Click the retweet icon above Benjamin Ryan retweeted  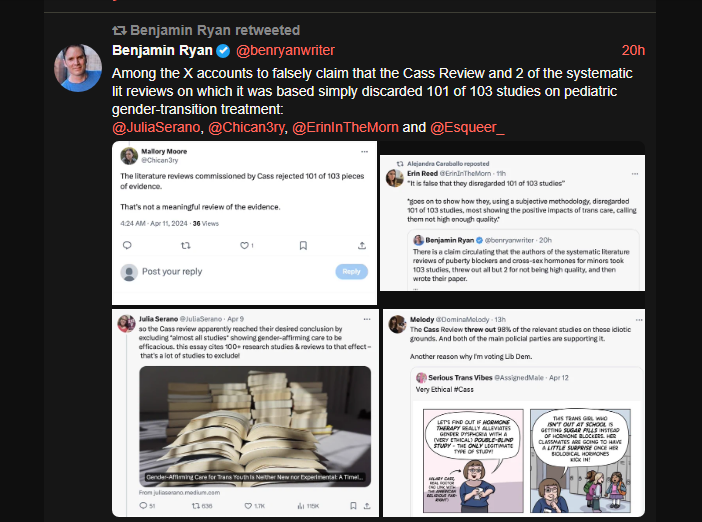(x=119, y=30)
